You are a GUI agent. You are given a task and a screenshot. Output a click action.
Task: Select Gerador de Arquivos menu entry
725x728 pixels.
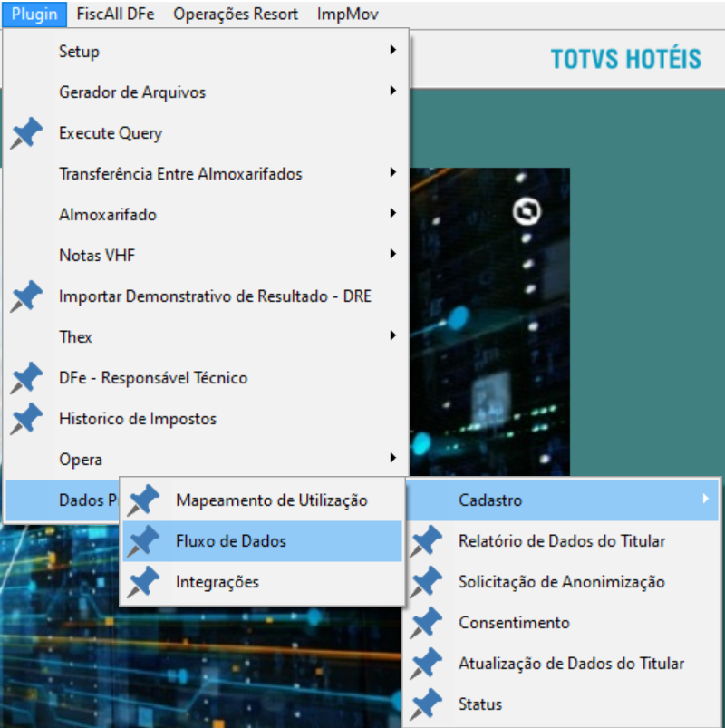[x=206, y=92]
